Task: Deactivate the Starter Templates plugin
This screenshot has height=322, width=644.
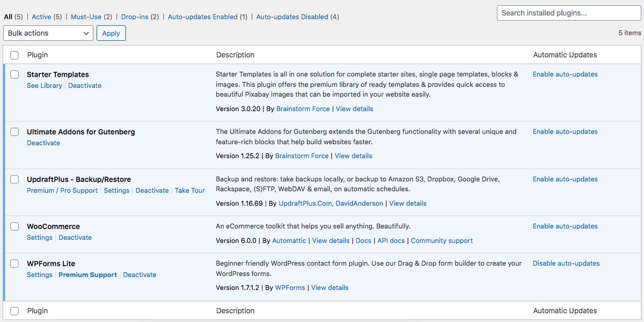Action: tap(85, 85)
